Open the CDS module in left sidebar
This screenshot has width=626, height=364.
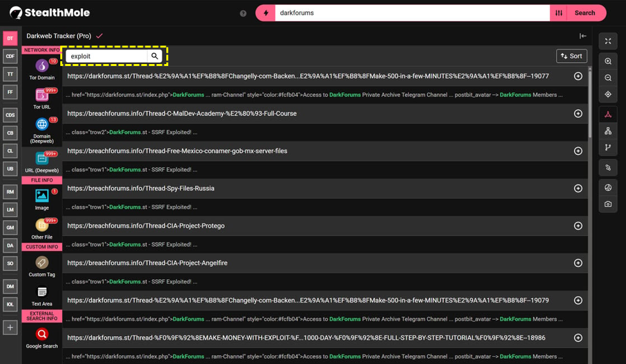coord(10,115)
